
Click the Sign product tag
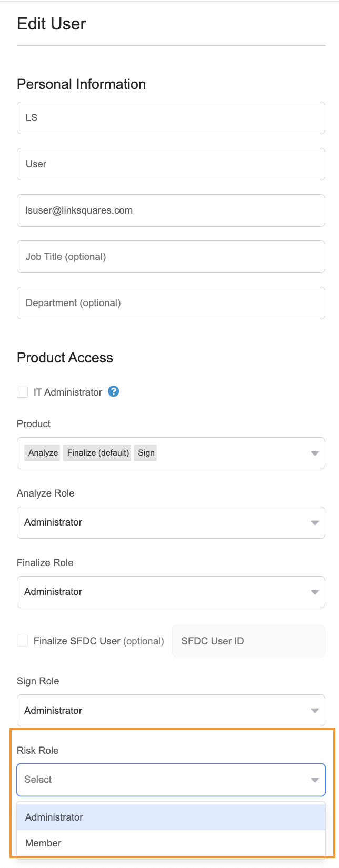pyautogui.click(x=146, y=453)
